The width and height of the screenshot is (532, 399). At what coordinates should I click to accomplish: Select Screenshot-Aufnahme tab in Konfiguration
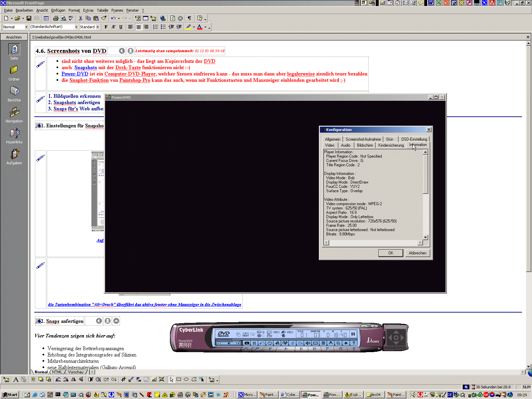(363, 139)
